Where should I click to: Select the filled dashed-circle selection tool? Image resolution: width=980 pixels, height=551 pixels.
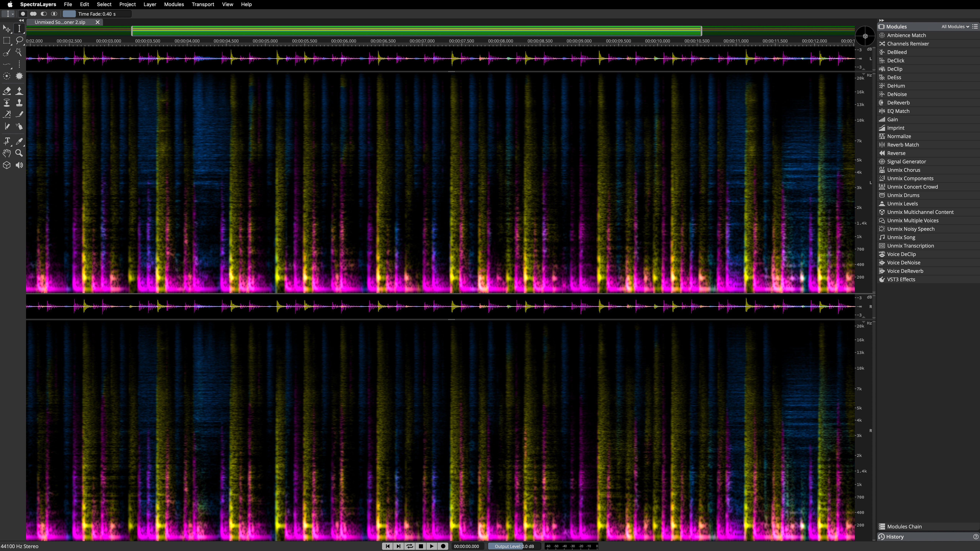coord(19,76)
